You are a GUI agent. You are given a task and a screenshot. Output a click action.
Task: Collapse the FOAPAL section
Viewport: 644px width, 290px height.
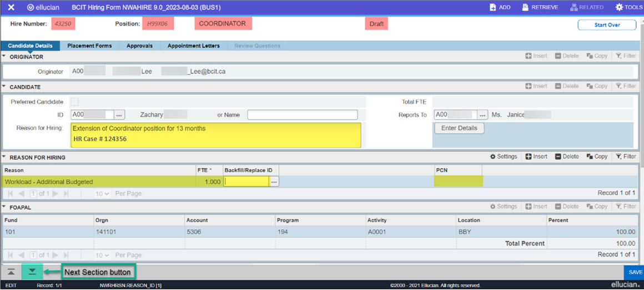tap(4, 207)
